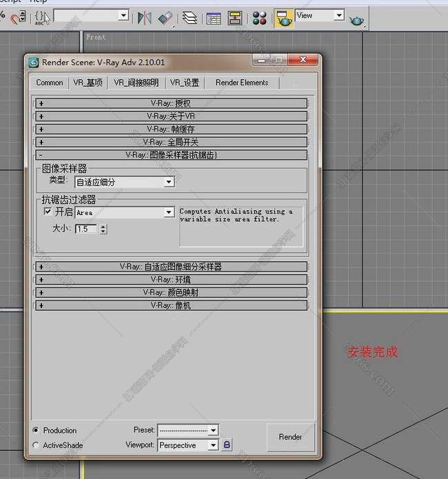Screen dimensions: 448x479
Task: Open the Layer Manager icon
Action: tap(190, 18)
